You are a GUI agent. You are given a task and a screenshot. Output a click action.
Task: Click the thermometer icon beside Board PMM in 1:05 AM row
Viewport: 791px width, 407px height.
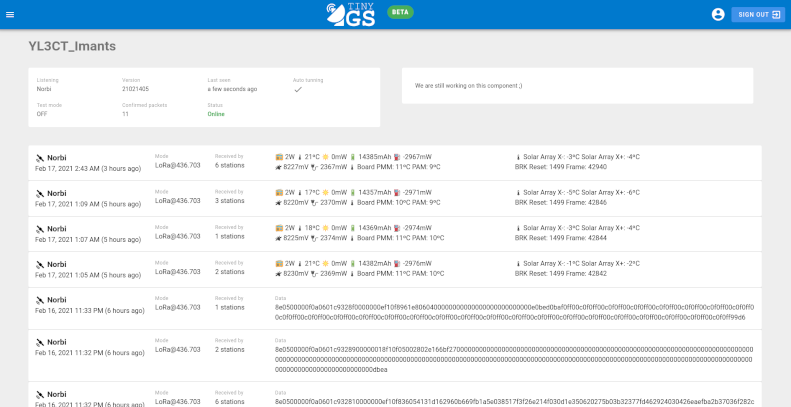(353, 274)
